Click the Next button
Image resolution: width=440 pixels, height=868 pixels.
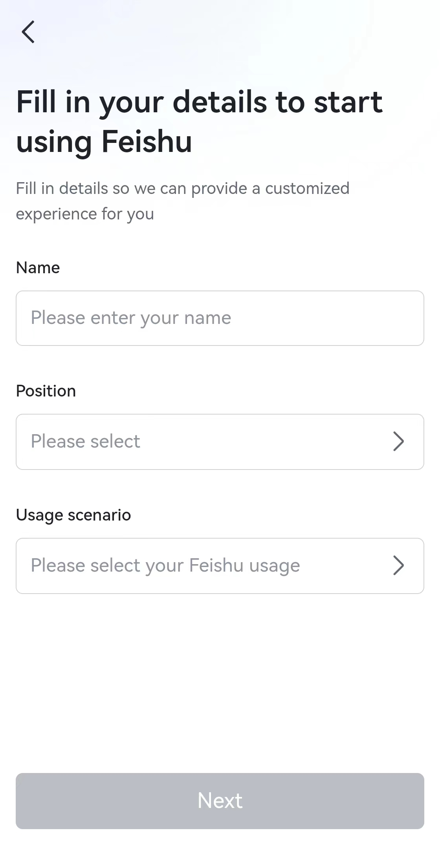point(220,801)
